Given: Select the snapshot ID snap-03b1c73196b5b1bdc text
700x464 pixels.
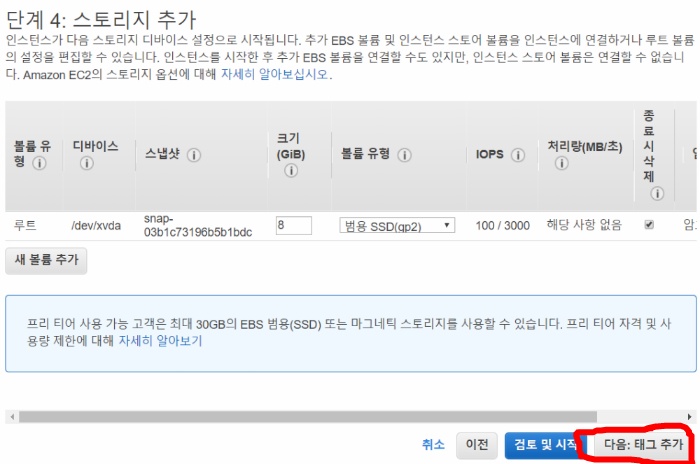Looking at the screenshot, I should click(198, 226).
